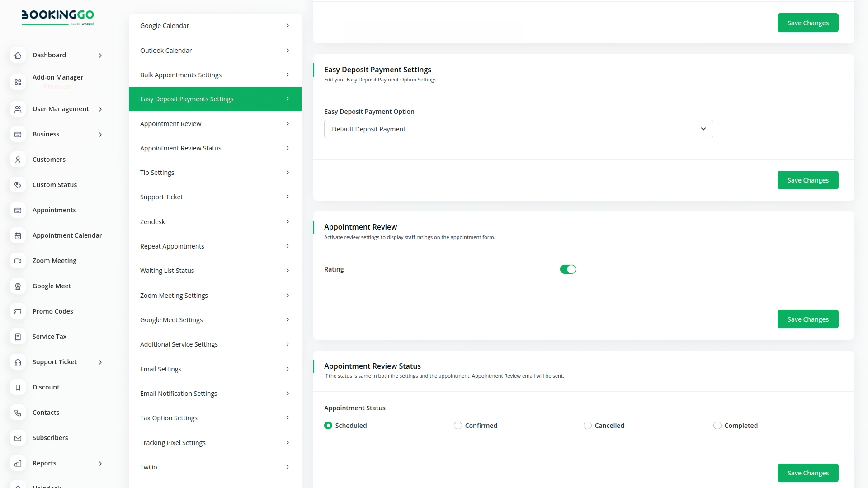Open the Promo Codes icon
The width and height of the screenshot is (868, 488).
18,311
